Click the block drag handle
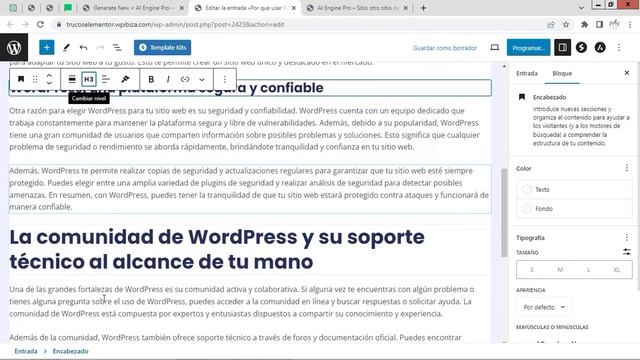The image size is (640, 360). click(x=35, y=79)
